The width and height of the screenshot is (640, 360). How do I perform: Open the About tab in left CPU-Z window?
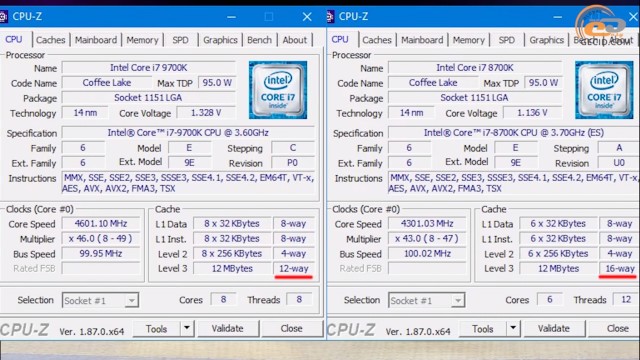tap(295, 40)
